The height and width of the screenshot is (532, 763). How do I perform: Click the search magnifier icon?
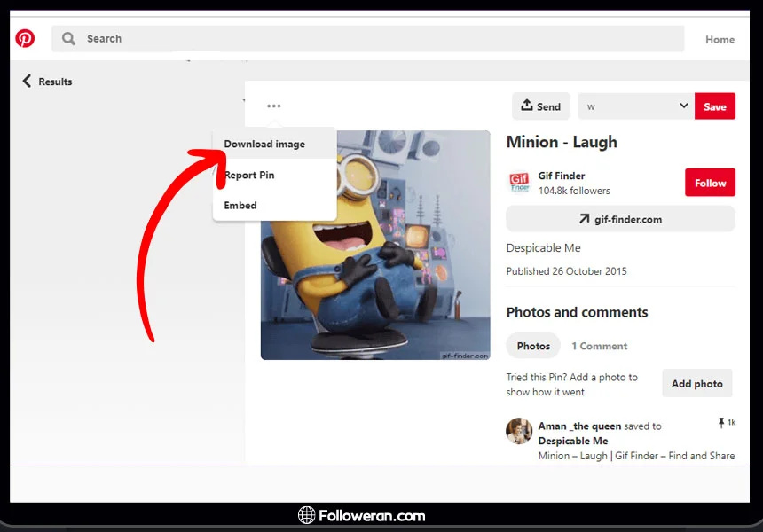tap(68, 39)
